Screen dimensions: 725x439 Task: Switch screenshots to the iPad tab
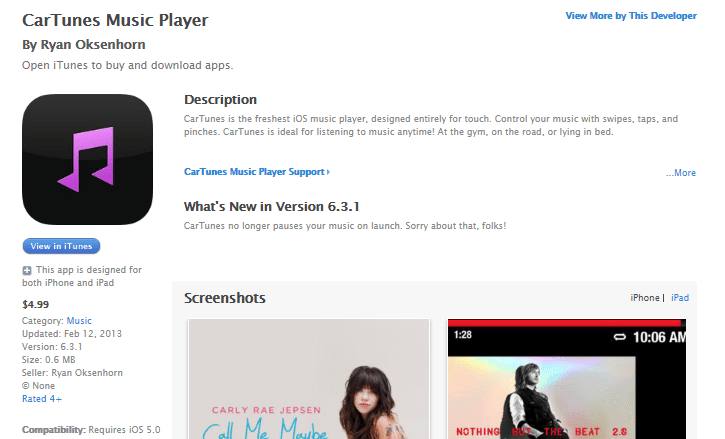tap(680, 298)
